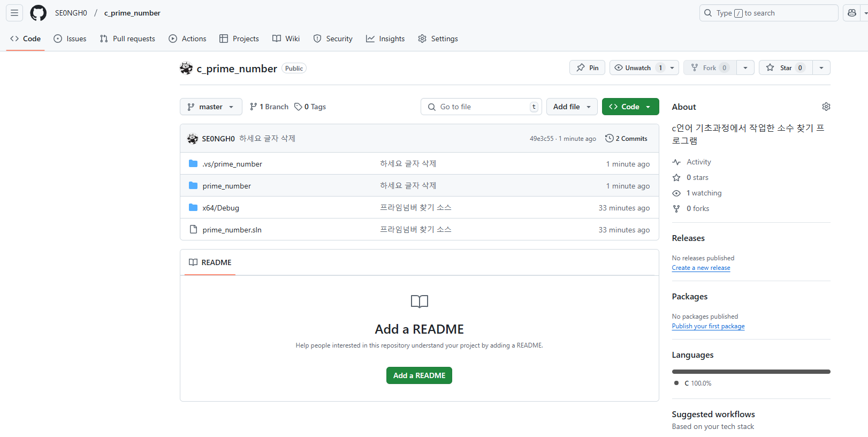This screenshot has width=868, height=437.
Task: Open commit message 하세요 글자 삭제 in header row
Action: (267, 138)
